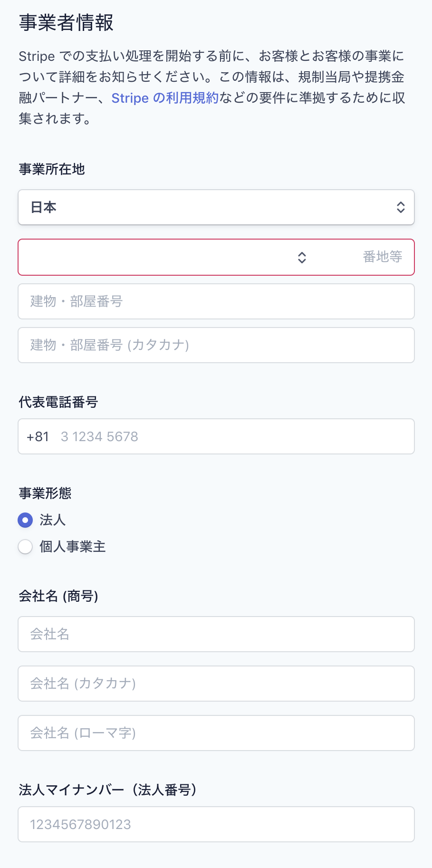Focus the 法人マイナンバー corporate number field
Viewport: 432px width, 868px height.
(x=216, y=824)
